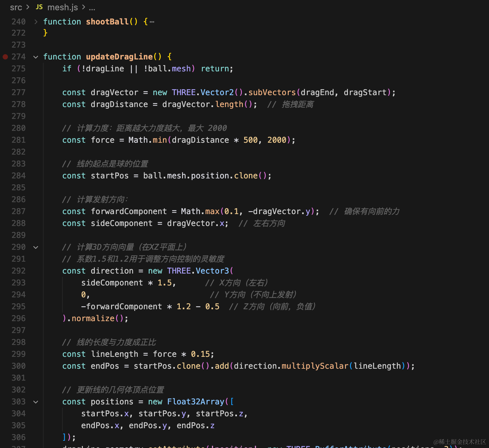
Task: Click the shootBall function name
Action: 107,22
